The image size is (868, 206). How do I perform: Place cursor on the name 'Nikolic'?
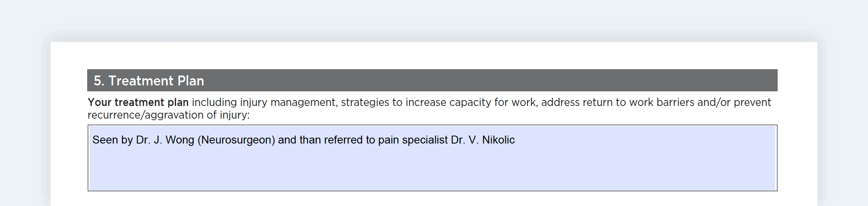pyautogui.click(x=498, y=140)
